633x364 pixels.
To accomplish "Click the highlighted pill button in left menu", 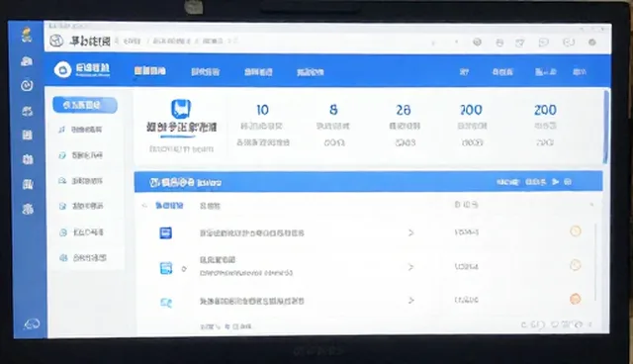I will click(85, 105).
